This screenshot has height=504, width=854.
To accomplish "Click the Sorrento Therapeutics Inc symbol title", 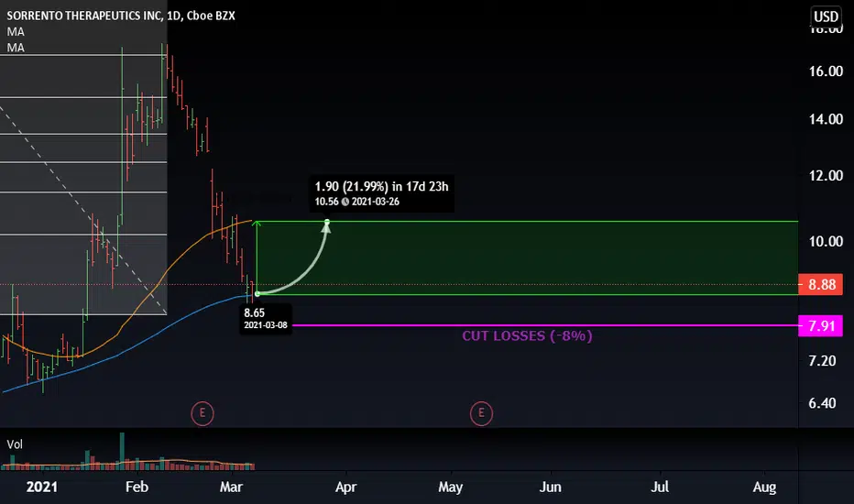I will pos(120,16).
